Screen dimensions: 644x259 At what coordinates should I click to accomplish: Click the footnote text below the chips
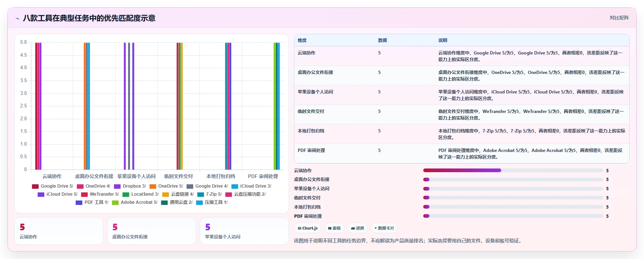tap(408, 241)
